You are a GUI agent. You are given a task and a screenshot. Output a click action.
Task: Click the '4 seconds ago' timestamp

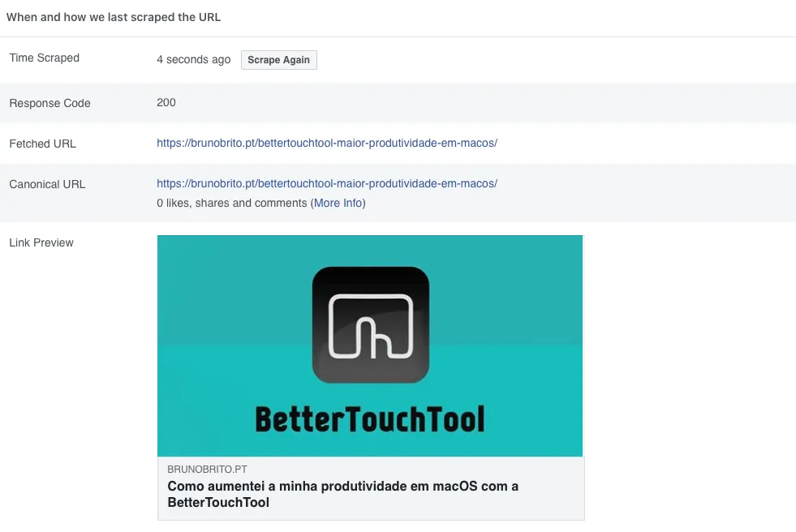click(193, 59)
